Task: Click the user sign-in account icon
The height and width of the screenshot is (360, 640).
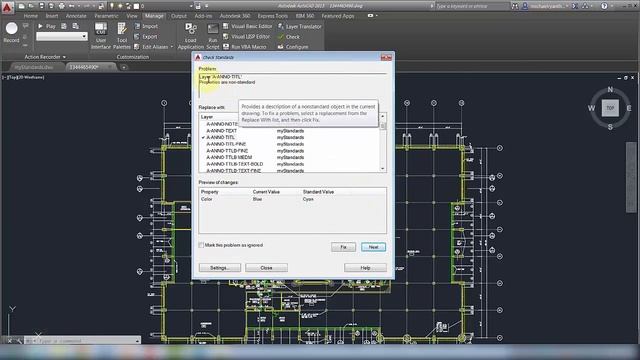Action: coord(525,6)
